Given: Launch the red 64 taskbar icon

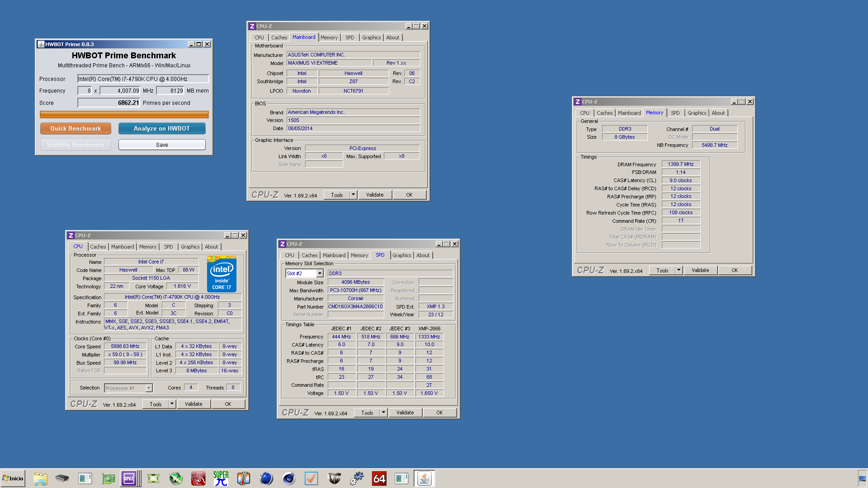Looking at the screenshot, I should pyautogui.click(x=379, y=479).
